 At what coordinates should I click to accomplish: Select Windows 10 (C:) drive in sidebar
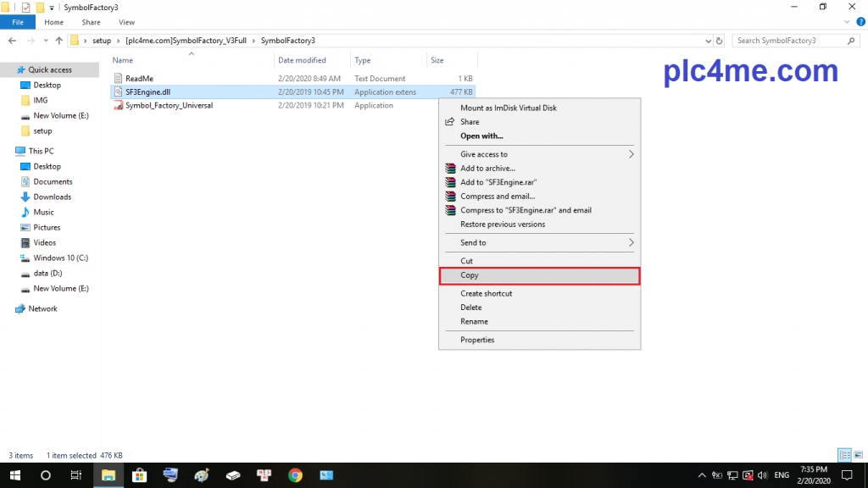point(60,258)
